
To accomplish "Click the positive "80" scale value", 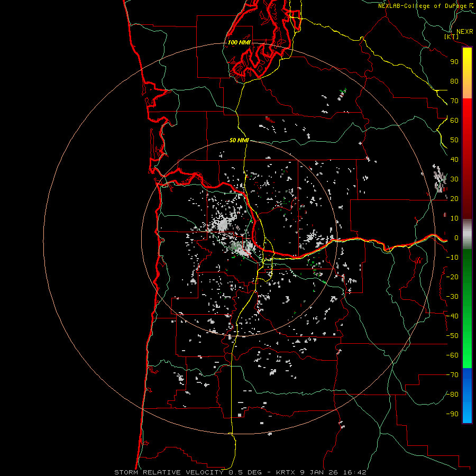I will coord(454,81).
